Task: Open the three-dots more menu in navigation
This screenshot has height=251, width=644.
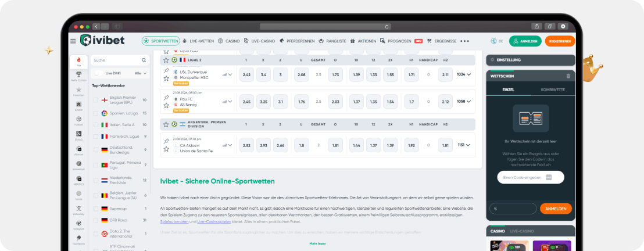Action: pyautogui.click(x=464, y=41)
